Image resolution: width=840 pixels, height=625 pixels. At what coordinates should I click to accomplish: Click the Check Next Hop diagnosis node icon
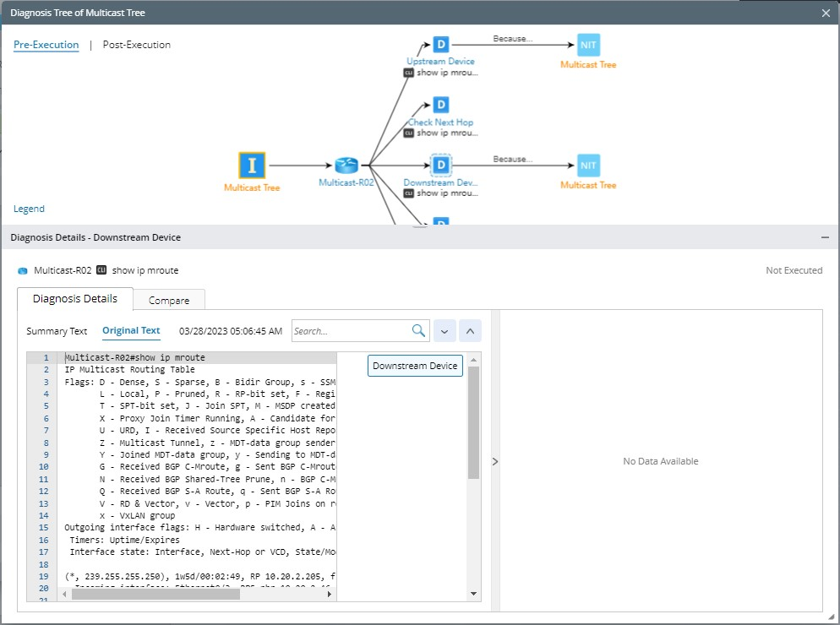[440, 105]
